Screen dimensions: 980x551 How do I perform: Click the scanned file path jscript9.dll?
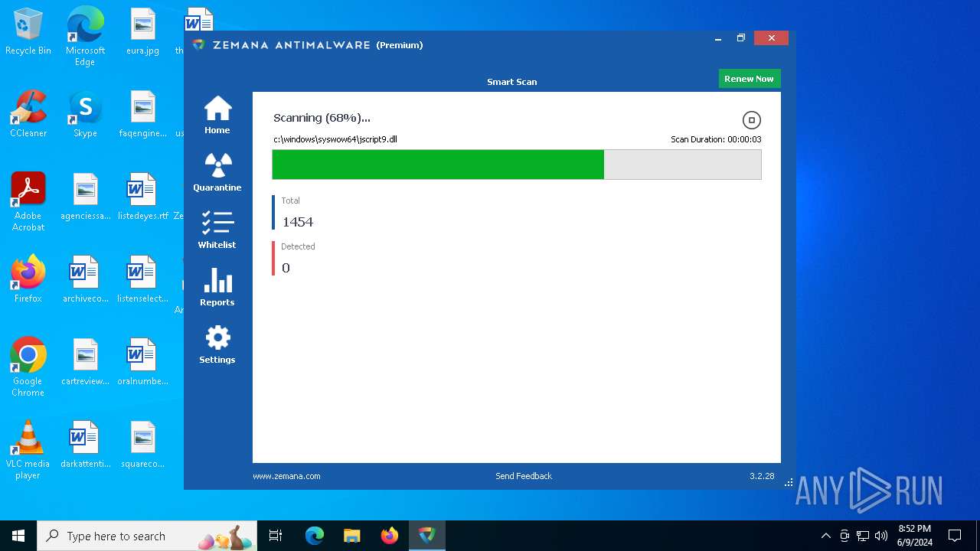pos(335,139)
